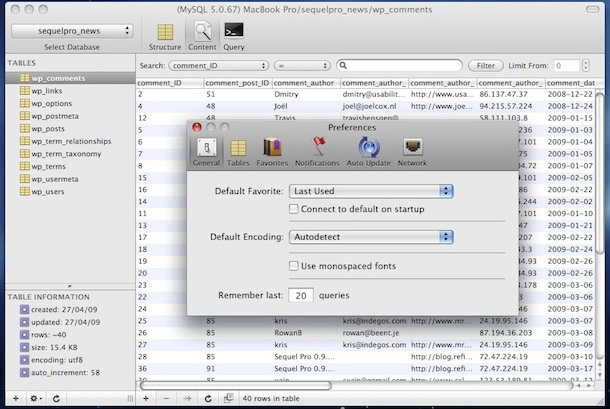The image size is (610, 409).
Task: Click the Filter button
Action: (486, 66)
